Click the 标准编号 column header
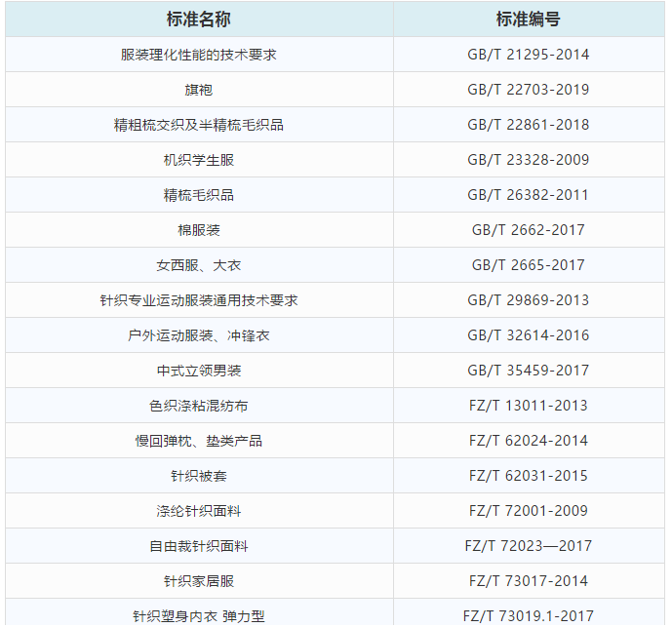This screenshot has height=627, width=672. 528,20
